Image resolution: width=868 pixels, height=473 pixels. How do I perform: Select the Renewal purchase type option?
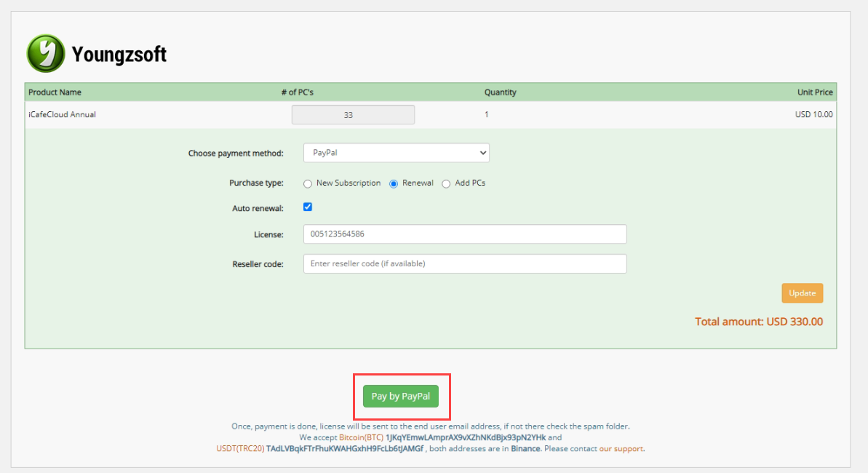[x=394, y=183]
